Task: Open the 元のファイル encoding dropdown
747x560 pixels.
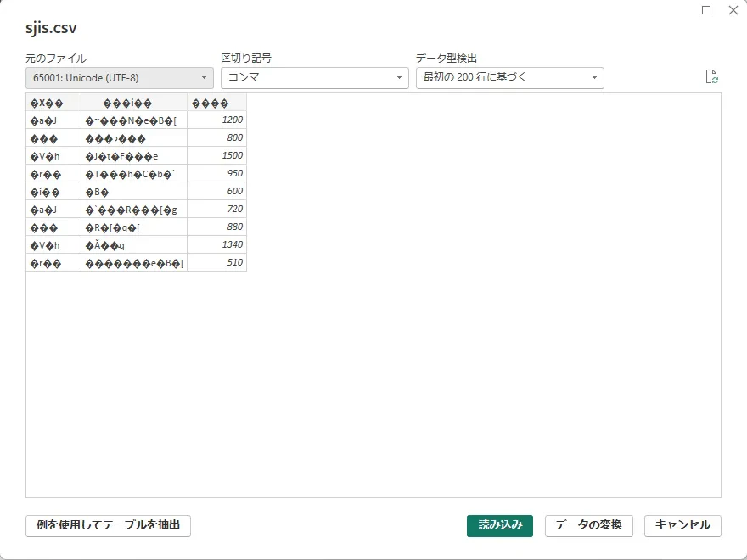Action: [x=120, y=77]
